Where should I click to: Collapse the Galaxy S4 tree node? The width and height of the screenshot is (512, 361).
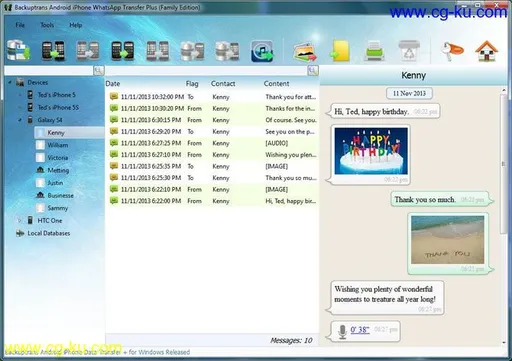20,120
